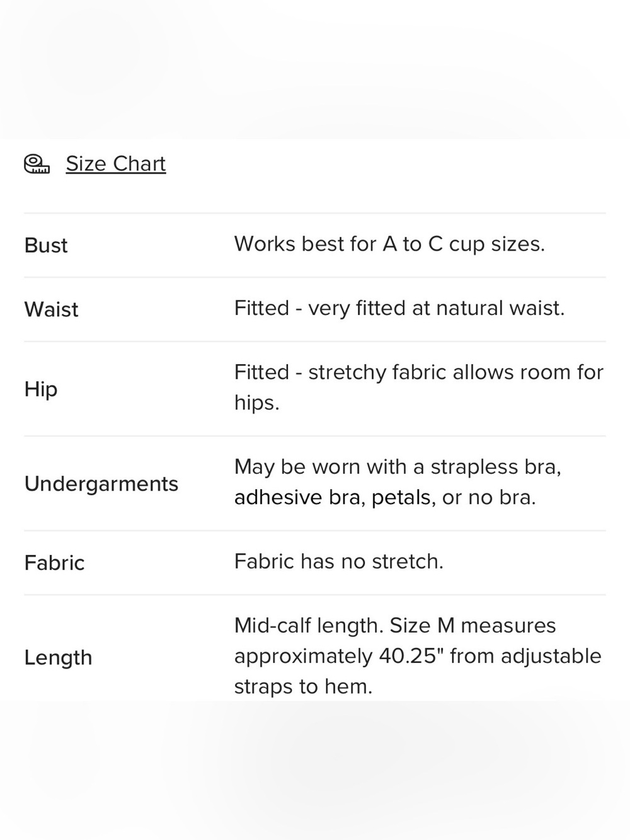Image resolution: width=630 pixels, height=840 pixels.
Task: Tap the blurred area below Length row
Action: pyautogui.click(x=315, y=770)
